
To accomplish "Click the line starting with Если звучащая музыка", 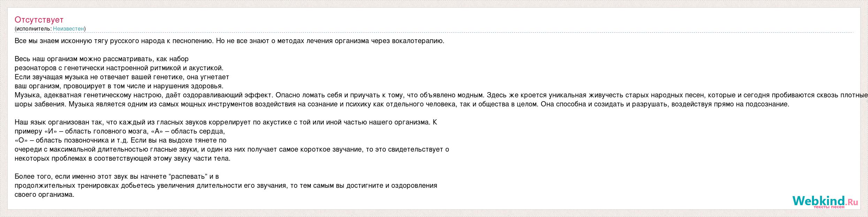I will pos(122,77).
